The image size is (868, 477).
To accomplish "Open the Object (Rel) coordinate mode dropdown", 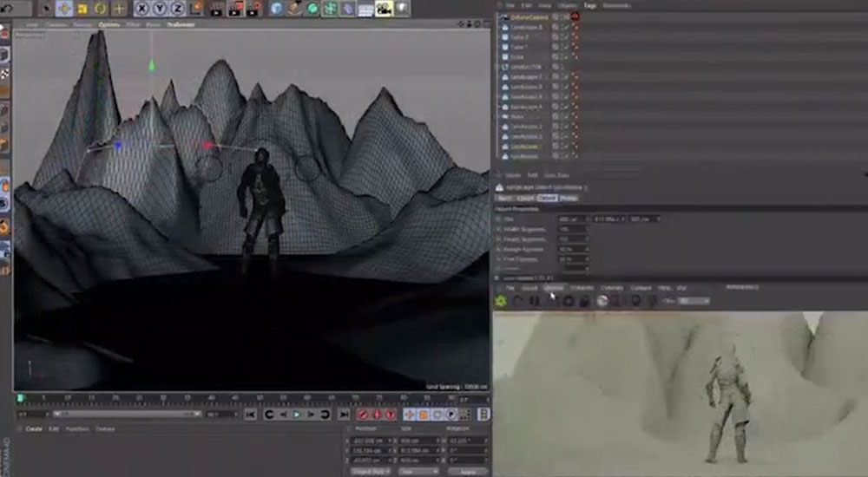I will [x=369, y=471].
